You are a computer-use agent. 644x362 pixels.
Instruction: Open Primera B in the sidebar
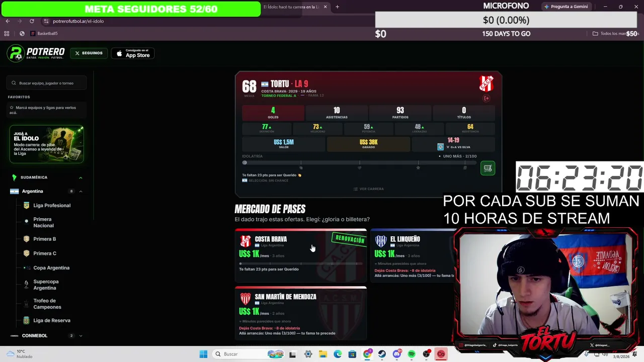[44, 239]
